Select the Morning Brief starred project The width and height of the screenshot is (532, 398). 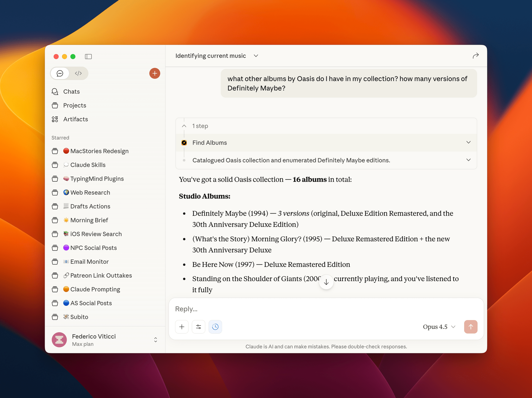[89, 220]
